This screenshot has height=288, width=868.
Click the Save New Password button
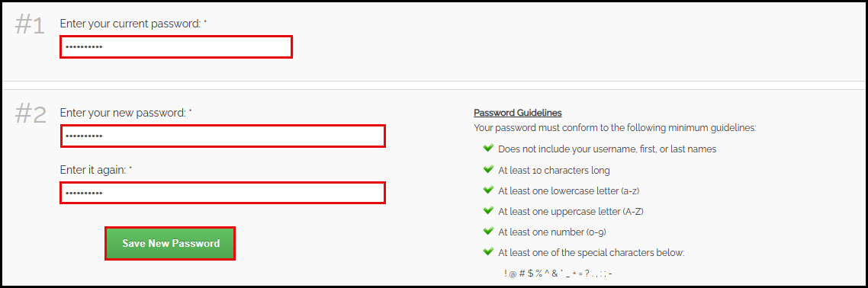tap(171, 243)
